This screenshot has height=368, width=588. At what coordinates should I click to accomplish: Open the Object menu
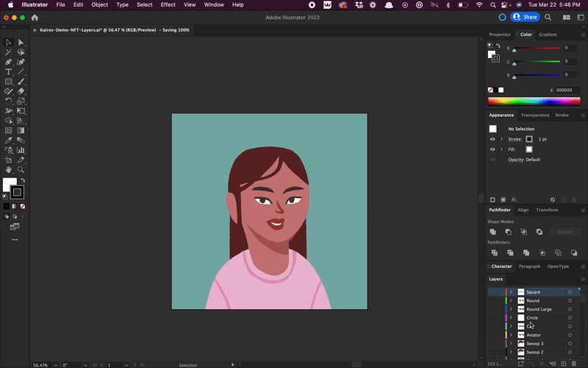[x=99, y=4]
